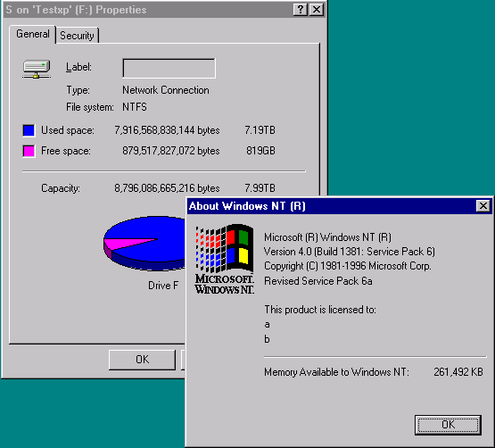Click the '879,517,827,072 bytes' free value
The image size is (495, 448).
[170, 151]
